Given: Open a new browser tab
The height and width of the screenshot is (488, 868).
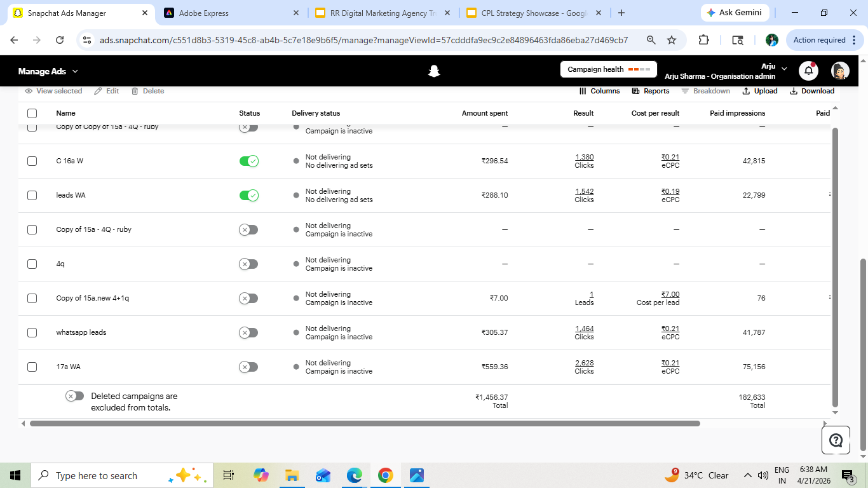Looking at the screenshot, I should click(621, 13).
